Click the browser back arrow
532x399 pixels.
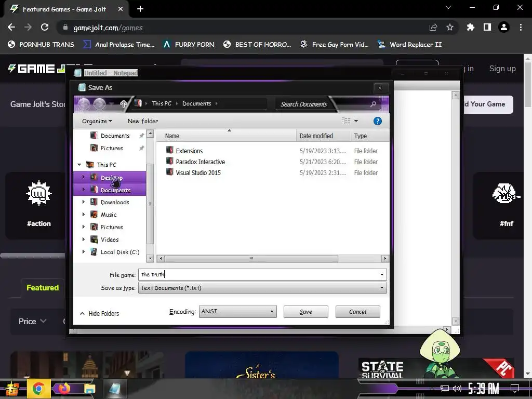pyautogui.click(x=11, y=27)
